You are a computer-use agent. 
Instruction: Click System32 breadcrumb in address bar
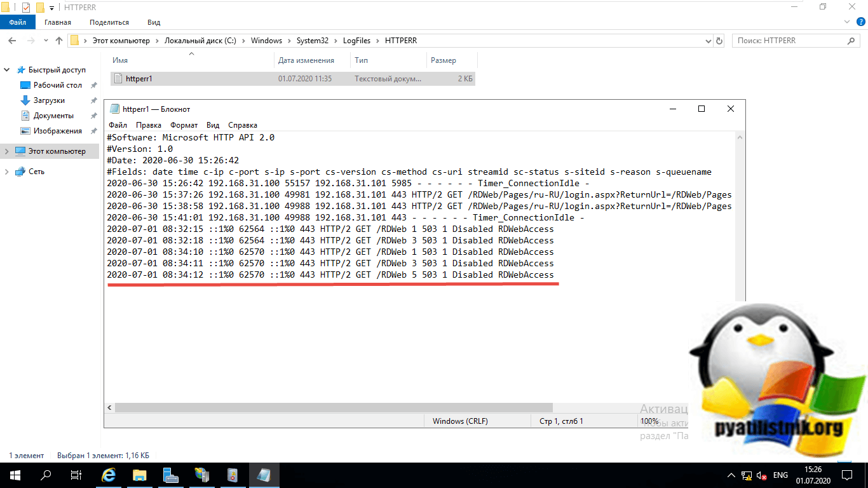pyautogui.click(x=312, y=41)
